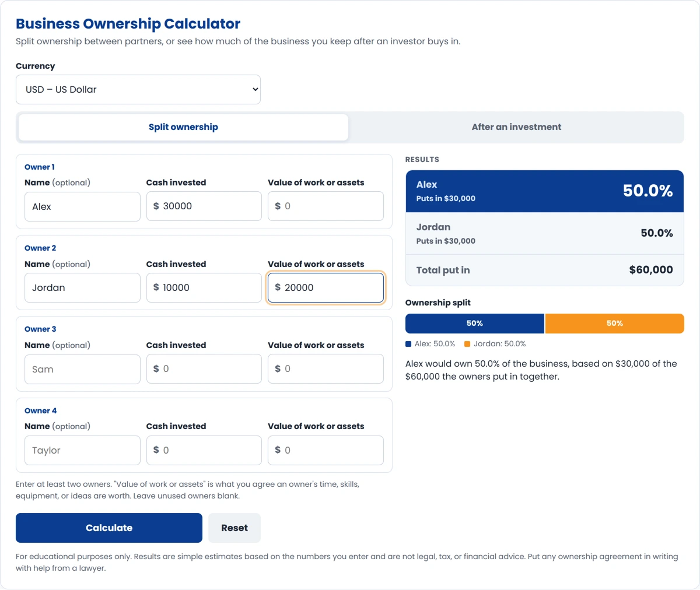
Task: Click the Reset button
Action: (x=235, y=528)
